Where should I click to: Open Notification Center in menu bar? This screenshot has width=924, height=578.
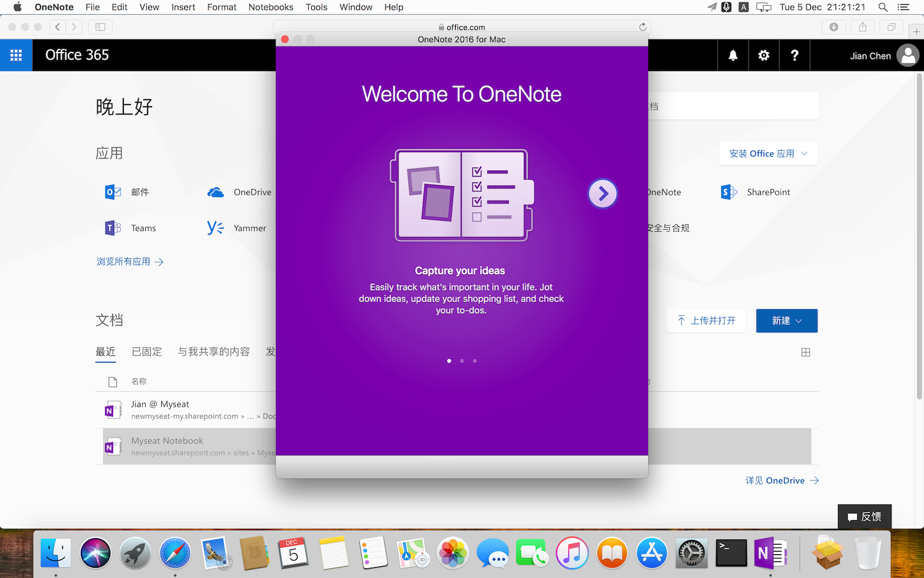pos(903,7)
